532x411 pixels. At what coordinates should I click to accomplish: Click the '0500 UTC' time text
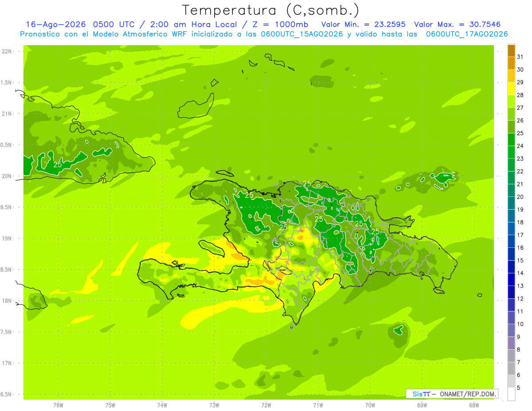(113, 24)
